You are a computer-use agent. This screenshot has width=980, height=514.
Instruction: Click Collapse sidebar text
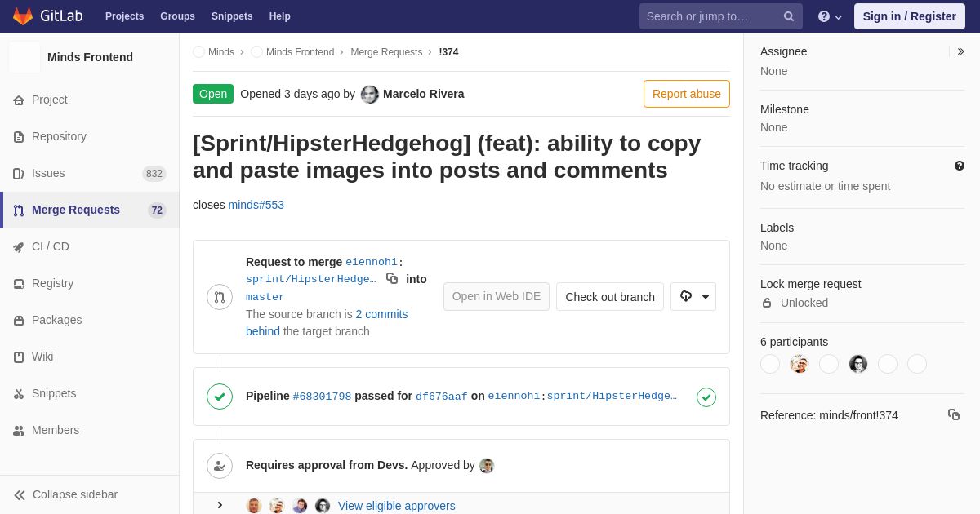tap(75, 495)
